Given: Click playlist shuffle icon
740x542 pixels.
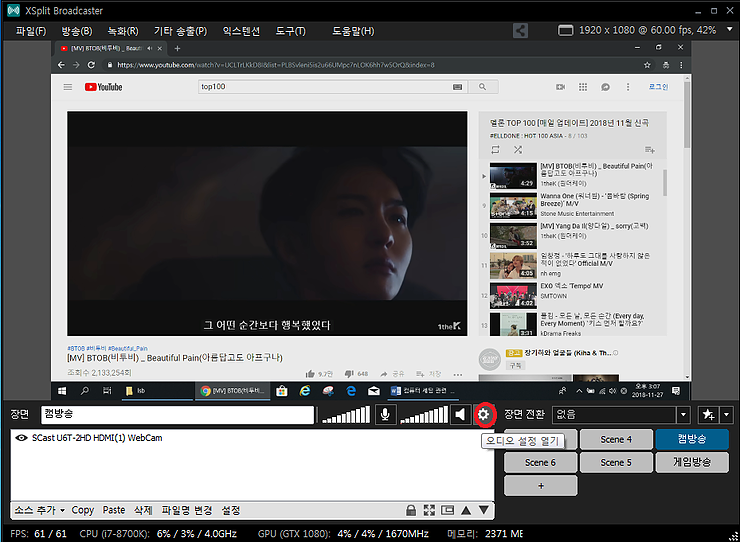Looking at the screenshot, I should [x=518, y=150].
